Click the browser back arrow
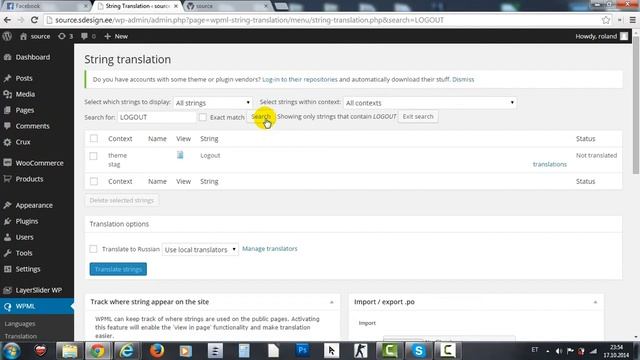Viewport: 640px width, 360px height. coord(7,20)
